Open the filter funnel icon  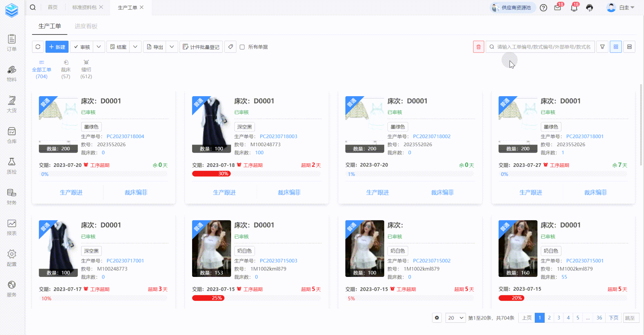click(602, 47)
